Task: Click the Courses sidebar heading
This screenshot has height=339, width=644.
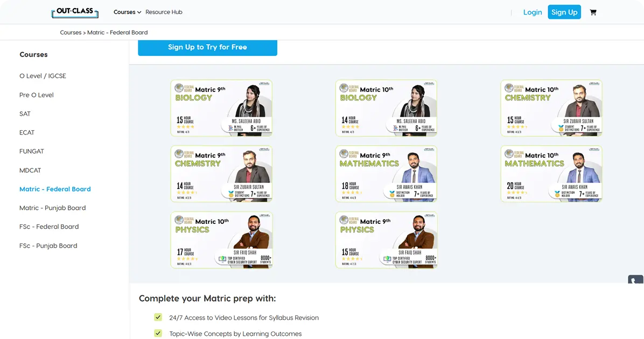Action: coord(34,54)
